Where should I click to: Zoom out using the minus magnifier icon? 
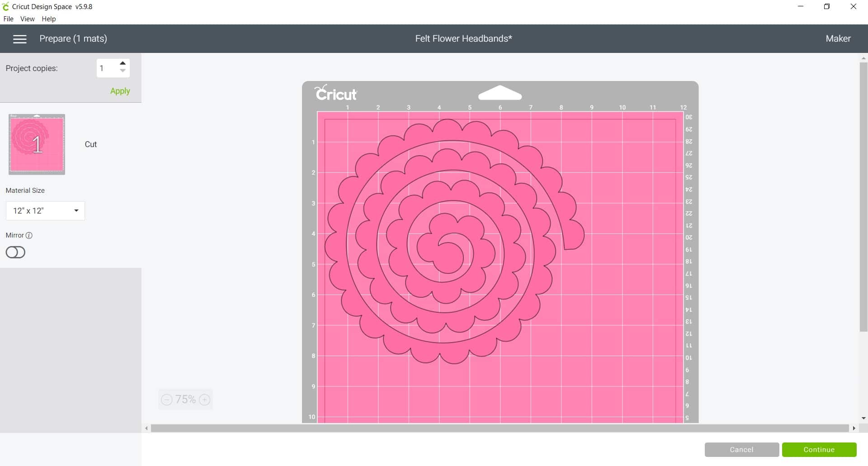(166, 399)
